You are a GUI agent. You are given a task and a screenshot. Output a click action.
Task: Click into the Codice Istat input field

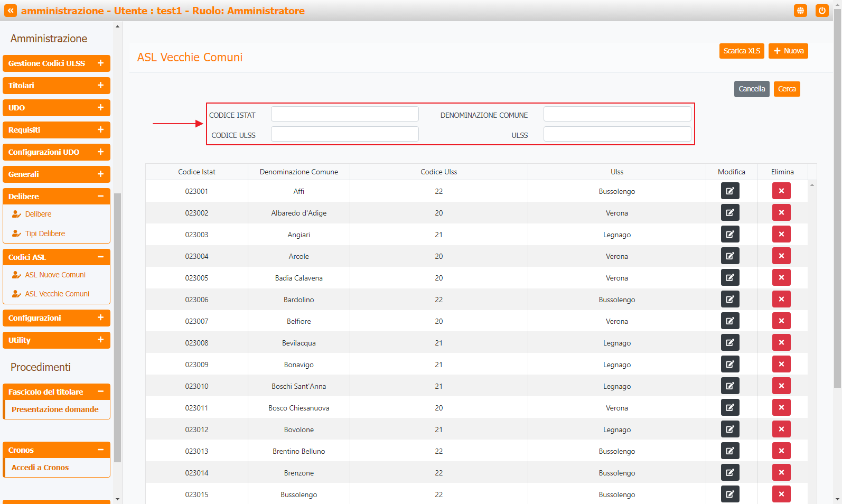point(344,114)
